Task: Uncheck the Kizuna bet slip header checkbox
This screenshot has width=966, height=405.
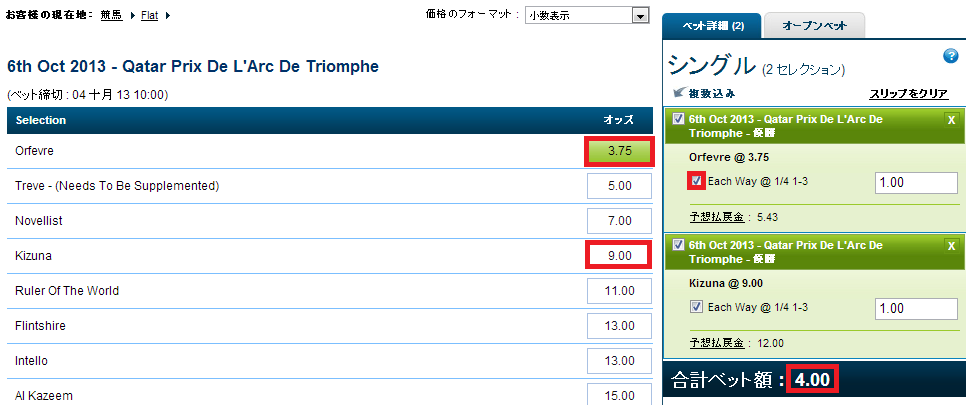Action: coord(678,245)
